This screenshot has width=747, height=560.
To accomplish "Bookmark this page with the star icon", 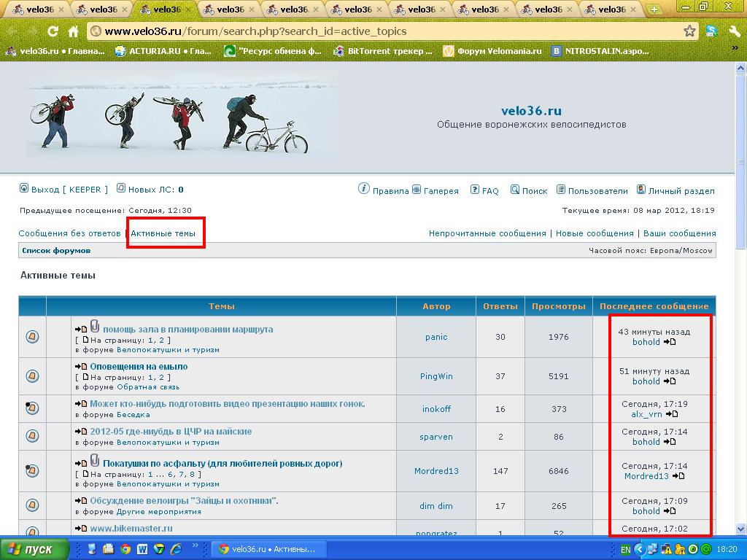I will 689,31.
